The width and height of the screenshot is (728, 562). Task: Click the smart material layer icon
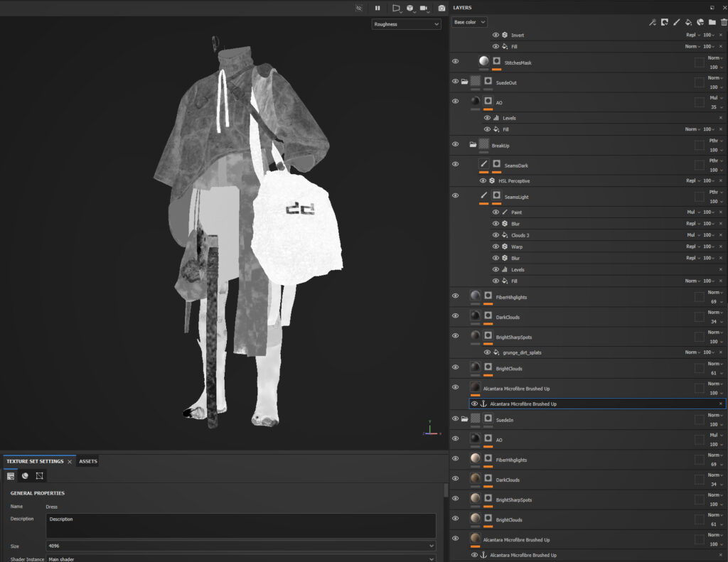click(700, 22)
